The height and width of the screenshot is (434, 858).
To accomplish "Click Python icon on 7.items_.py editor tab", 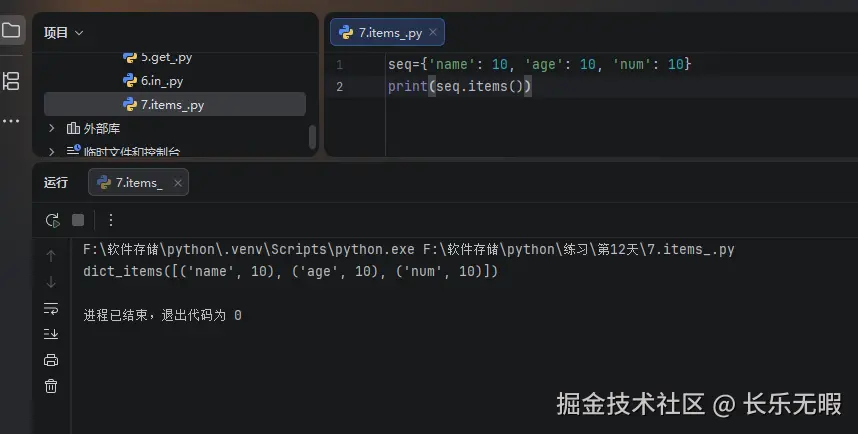I will [x=346, y=33].
